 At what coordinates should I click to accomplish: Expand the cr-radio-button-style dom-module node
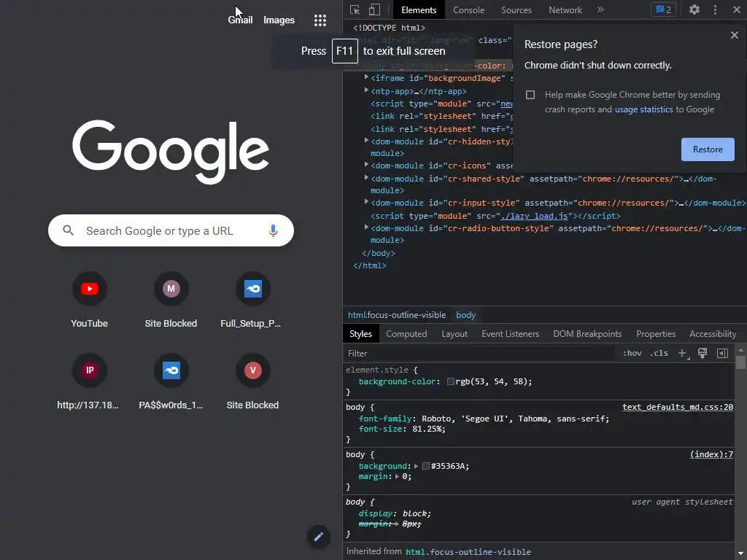coord(366,227)
